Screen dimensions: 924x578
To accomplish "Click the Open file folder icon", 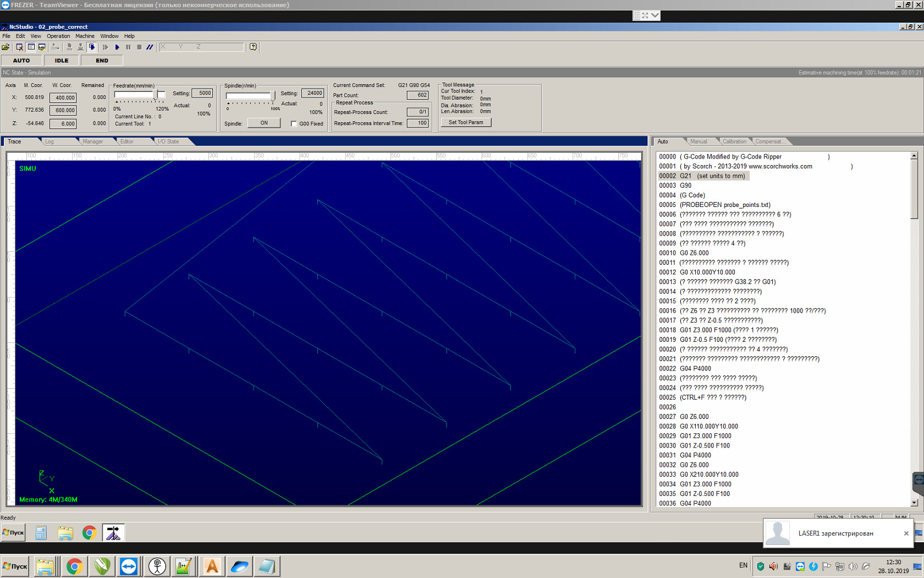I will [5, 47].
